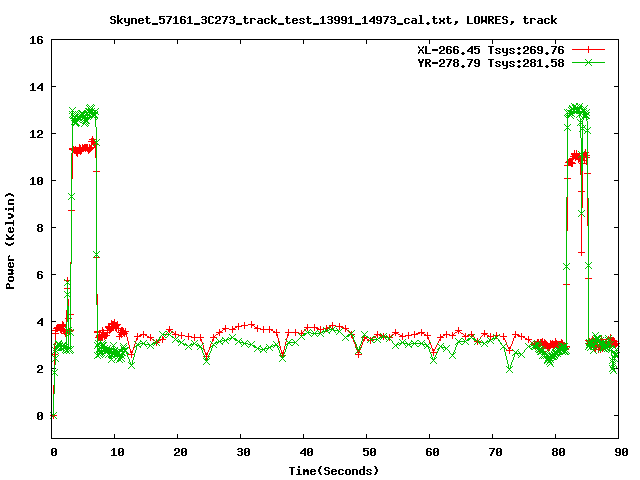The height and width of the screenshot is (480, 640).
Task: Click y-axis tick label 6
Action: [x=40, y=275]
